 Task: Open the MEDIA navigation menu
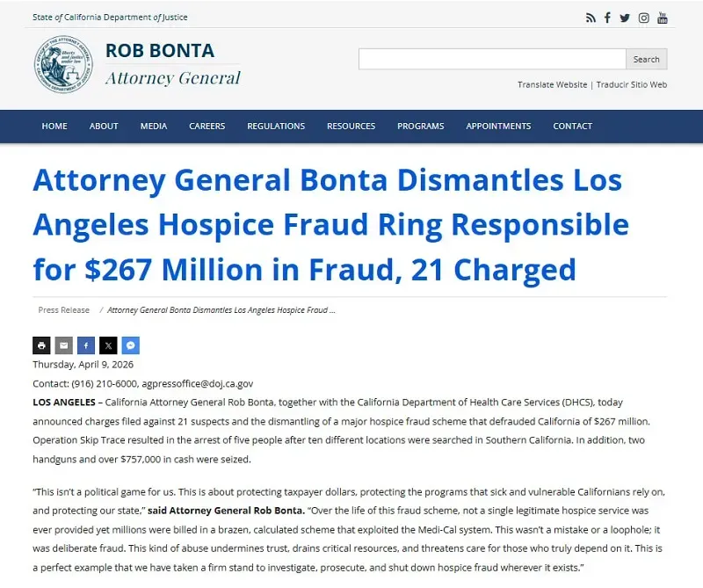pyautogui.click(x=154, y=127)
